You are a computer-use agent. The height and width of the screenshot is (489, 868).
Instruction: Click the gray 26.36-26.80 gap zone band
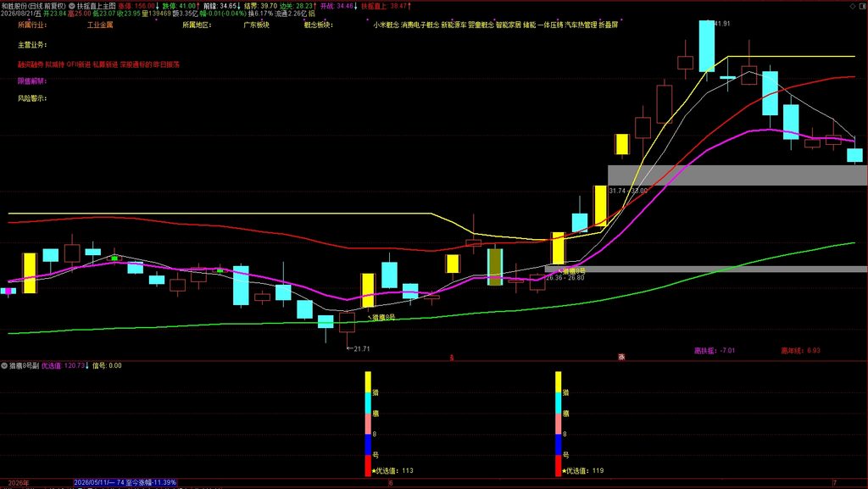(706, 269)
